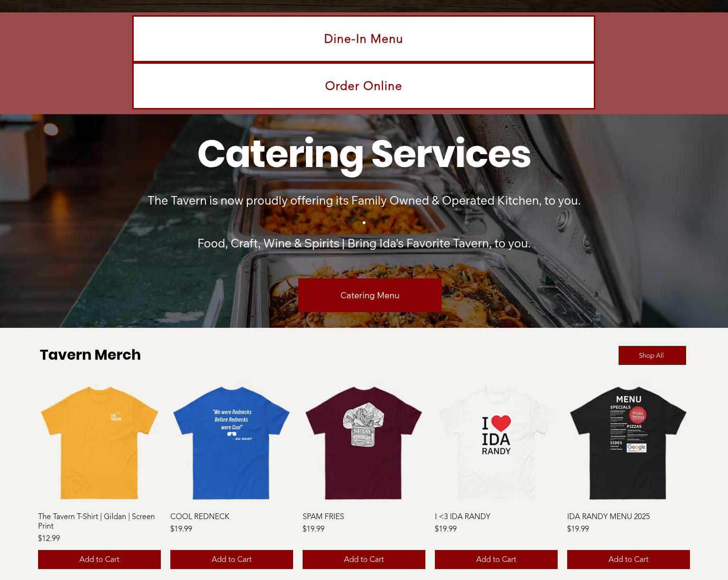The height and width of the screenshot is (580, 728).
Task: Click the Tavern Merch section heading
Action: 90,355
